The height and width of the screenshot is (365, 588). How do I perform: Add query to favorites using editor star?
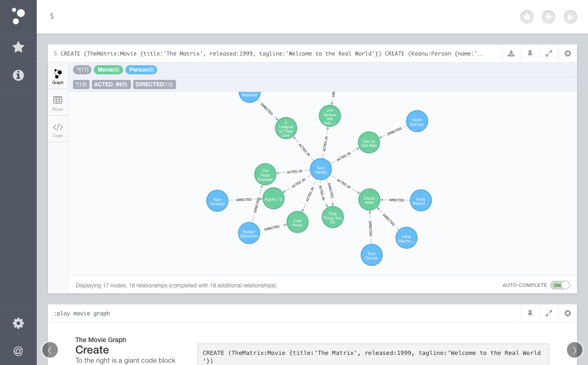click(527, 17)
